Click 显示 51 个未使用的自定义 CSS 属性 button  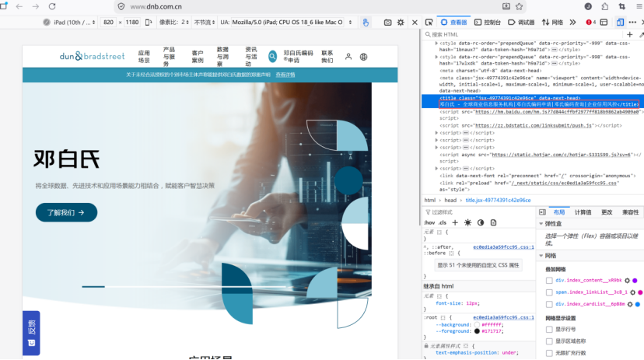click(478, 265)
